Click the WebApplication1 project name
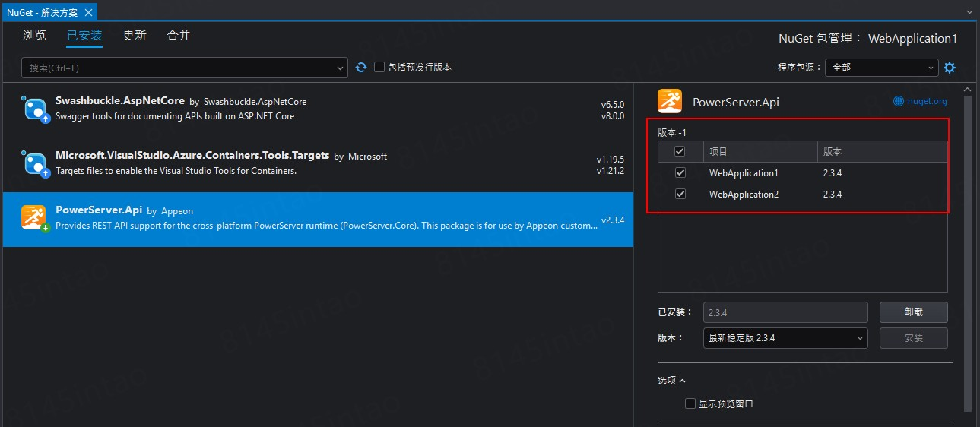The height and width of the screenshot is (427, 980). 744,173
